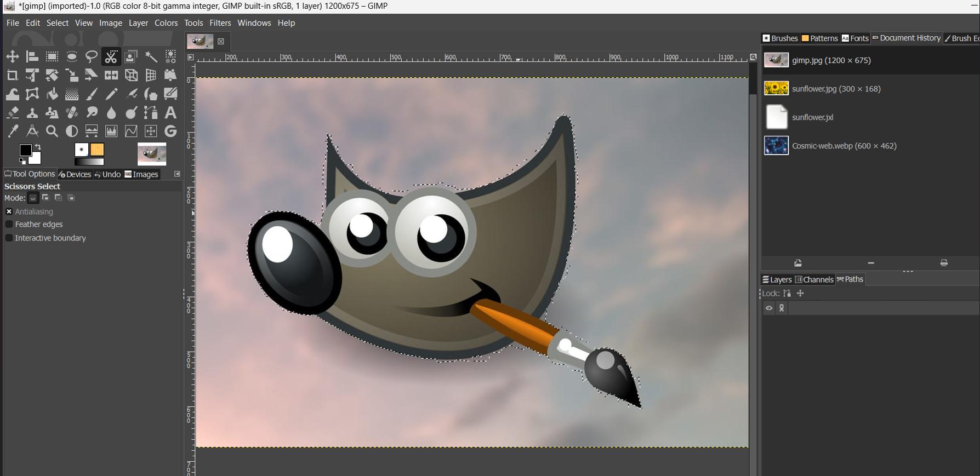
Task: Click the foreground black color swatch
Action: pyautogui.click(x=25, y=150)
